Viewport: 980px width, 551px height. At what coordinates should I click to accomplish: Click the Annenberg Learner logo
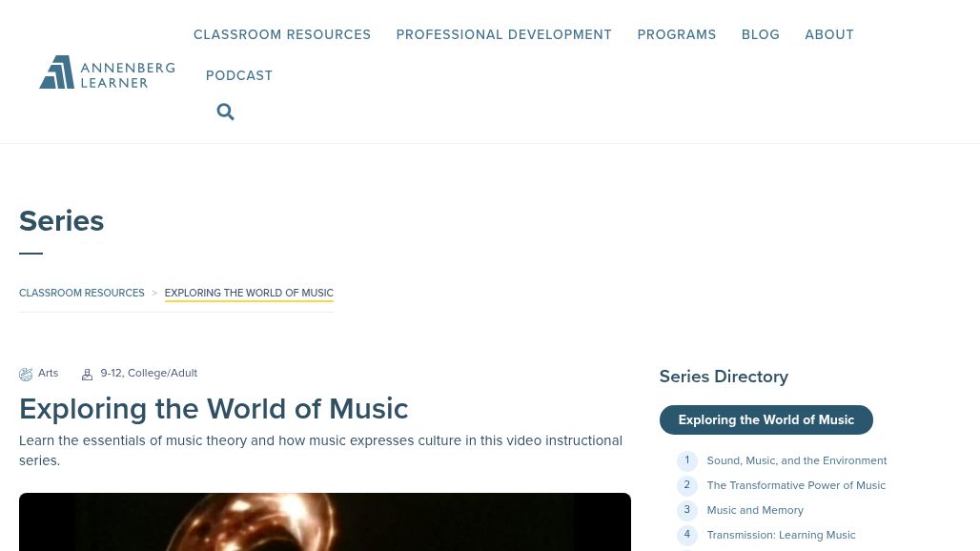(x=107, y=72)
